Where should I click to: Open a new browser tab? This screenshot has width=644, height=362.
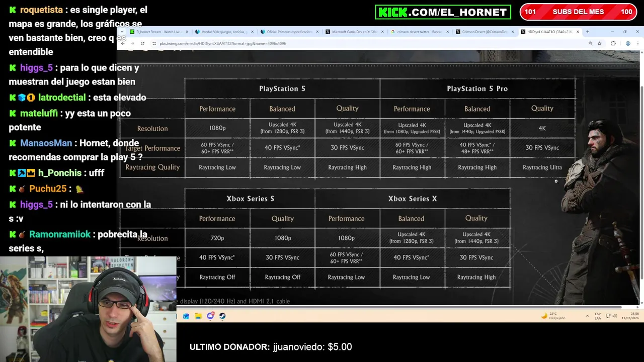coord(587,32)
